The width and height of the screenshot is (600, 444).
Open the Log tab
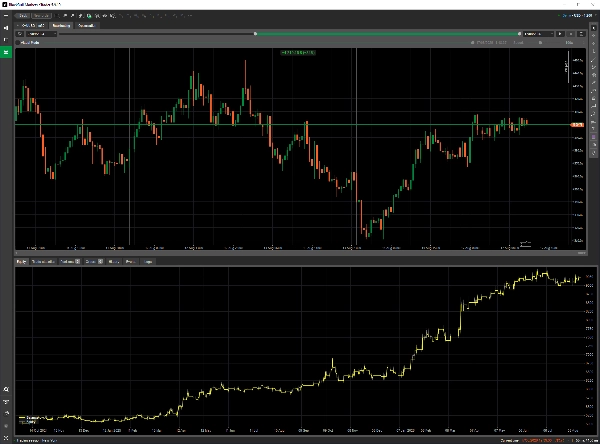click(x=148, y=261)
